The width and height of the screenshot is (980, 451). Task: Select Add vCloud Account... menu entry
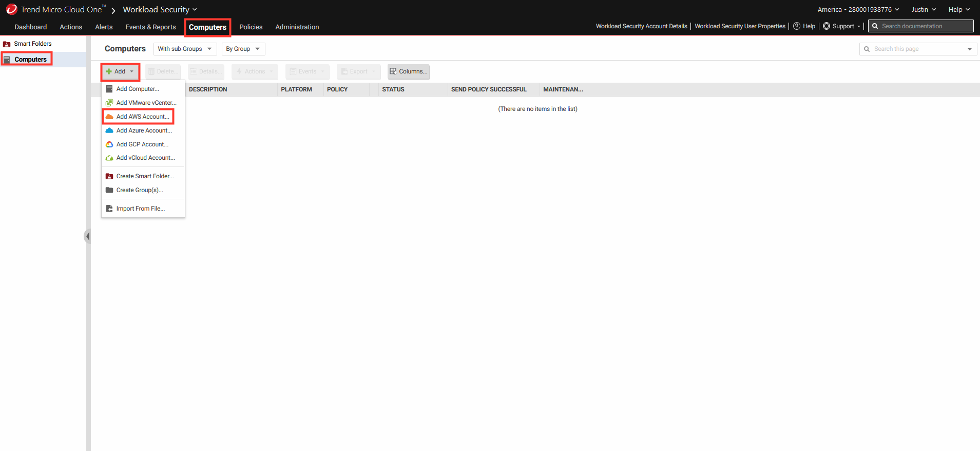click(x=143, y=158)
